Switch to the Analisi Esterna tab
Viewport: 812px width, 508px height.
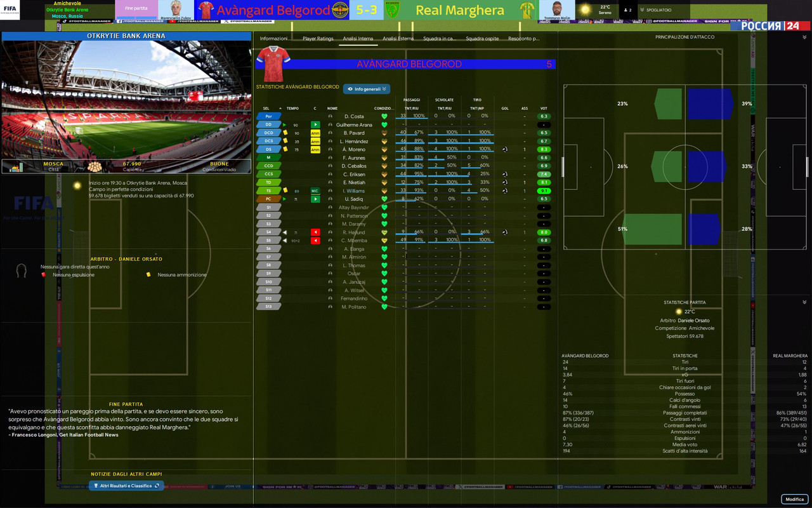[398, 39]
